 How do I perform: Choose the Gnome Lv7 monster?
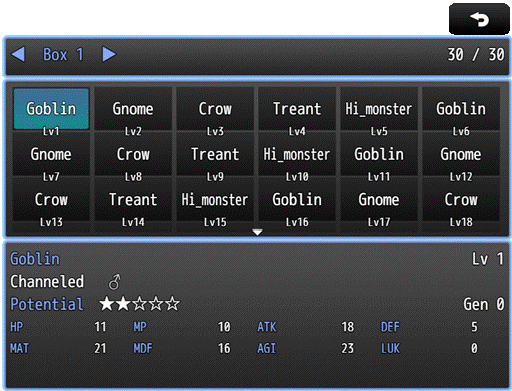(x=51, y=155)
